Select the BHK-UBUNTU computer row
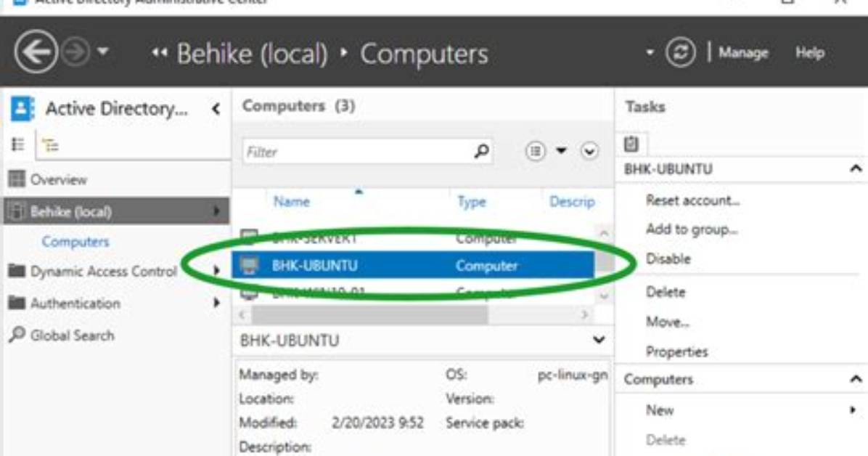Image resolution: width=868 pixels, height=456 pixels. point(413,266)
